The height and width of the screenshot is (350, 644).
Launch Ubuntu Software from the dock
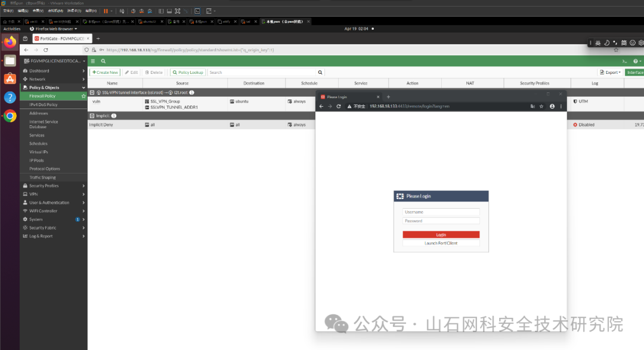10,79
